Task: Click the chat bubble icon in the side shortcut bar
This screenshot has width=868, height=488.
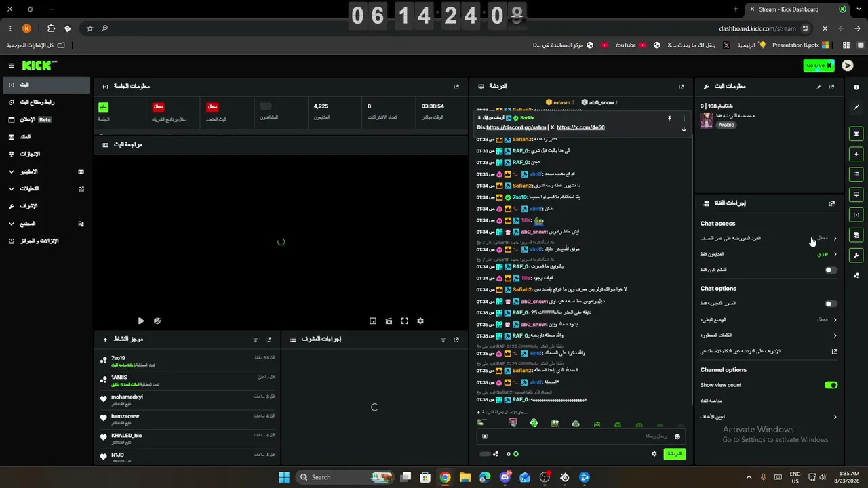Action: (x=856, y=195)
